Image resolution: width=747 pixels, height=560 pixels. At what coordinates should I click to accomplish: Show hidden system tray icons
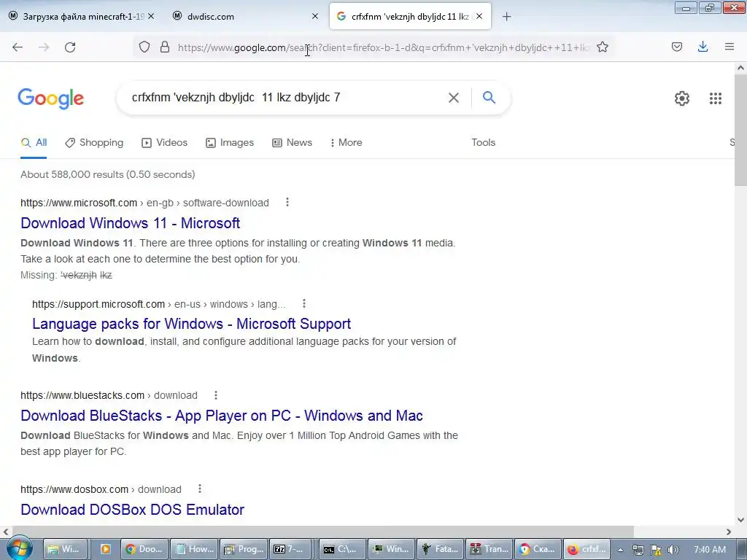pyautogui.click(x=620, y=550)
